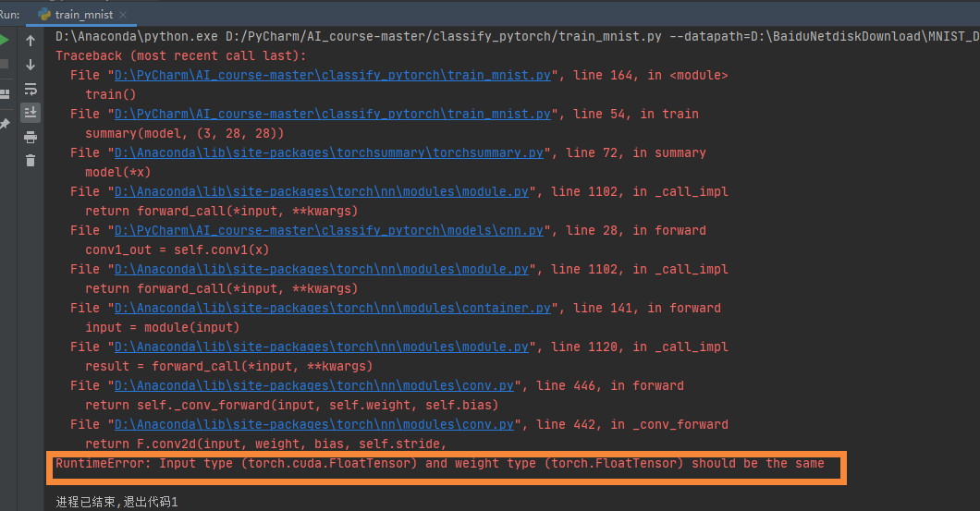Open train_mnist.py link at line 54
The height and width of the screenshot is (511, 980).
(x=333, y=114)
